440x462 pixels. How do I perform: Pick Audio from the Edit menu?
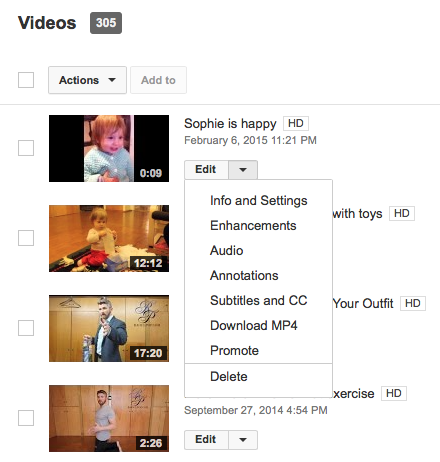pos(258,251)
